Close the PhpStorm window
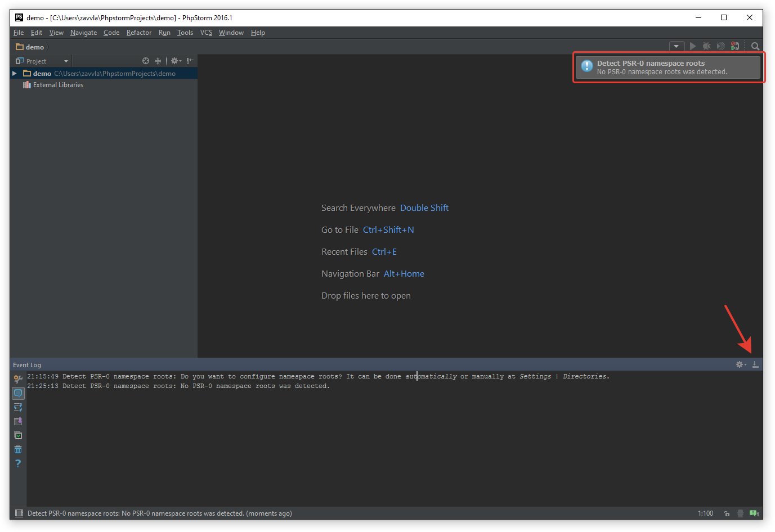775x532 pixels. point(750,17)
